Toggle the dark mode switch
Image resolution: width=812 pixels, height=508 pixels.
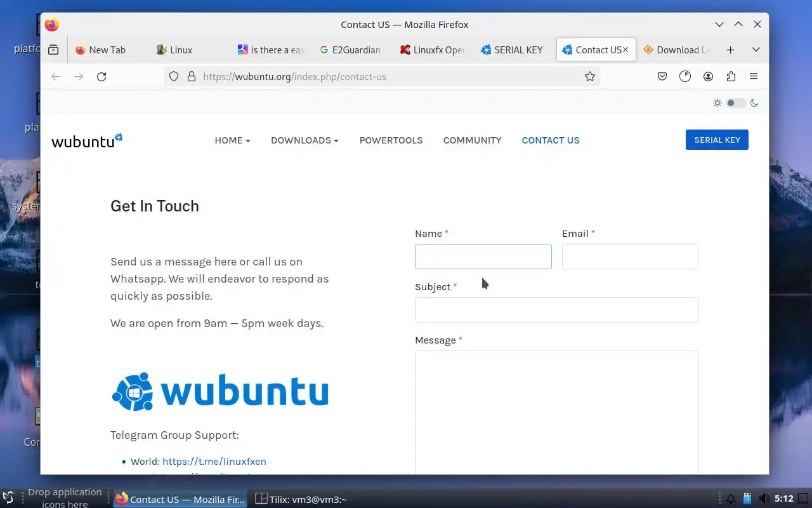[736, 103]
